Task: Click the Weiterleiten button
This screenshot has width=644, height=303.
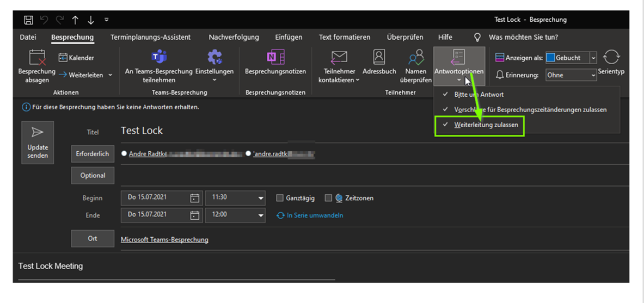Action: click(x=81, y=75)
